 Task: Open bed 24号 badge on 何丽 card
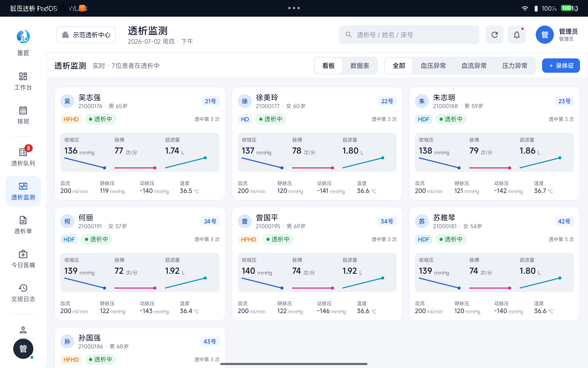pos(210,221)
